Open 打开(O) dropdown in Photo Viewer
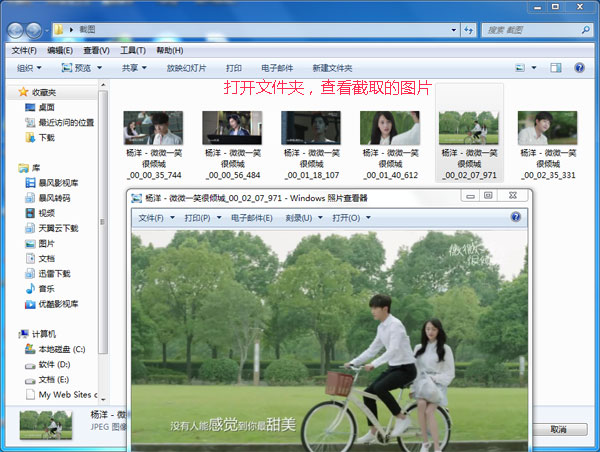 coord(351,218)
